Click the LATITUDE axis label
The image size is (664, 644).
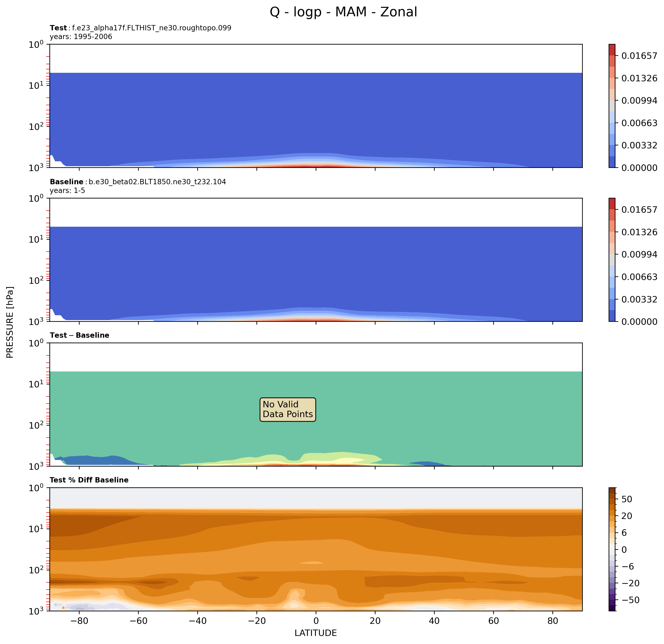click(x=315, y=633)
